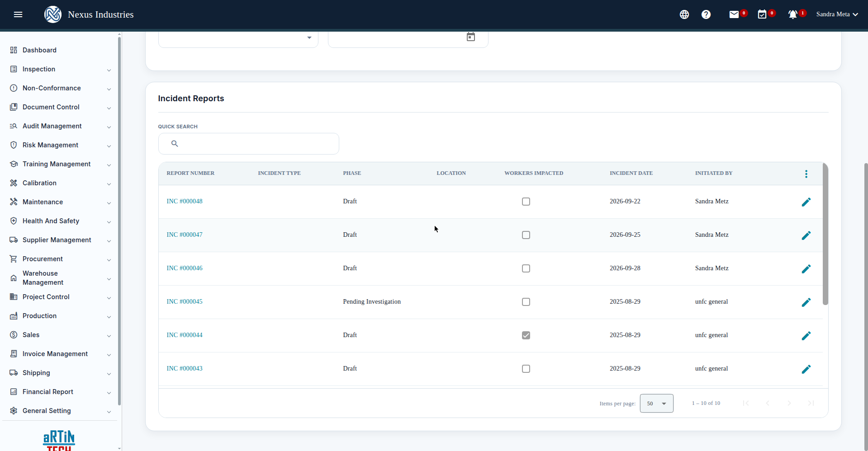Toggle workers impacted checkbox for INC #000047

pyautogui.click(x=526, y=235)
